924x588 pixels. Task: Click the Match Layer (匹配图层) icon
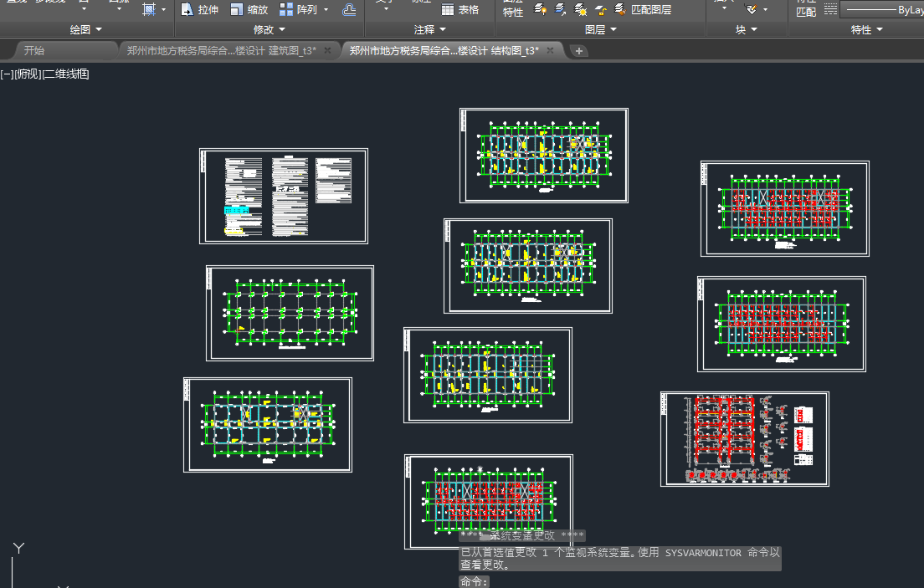point(620,10)
